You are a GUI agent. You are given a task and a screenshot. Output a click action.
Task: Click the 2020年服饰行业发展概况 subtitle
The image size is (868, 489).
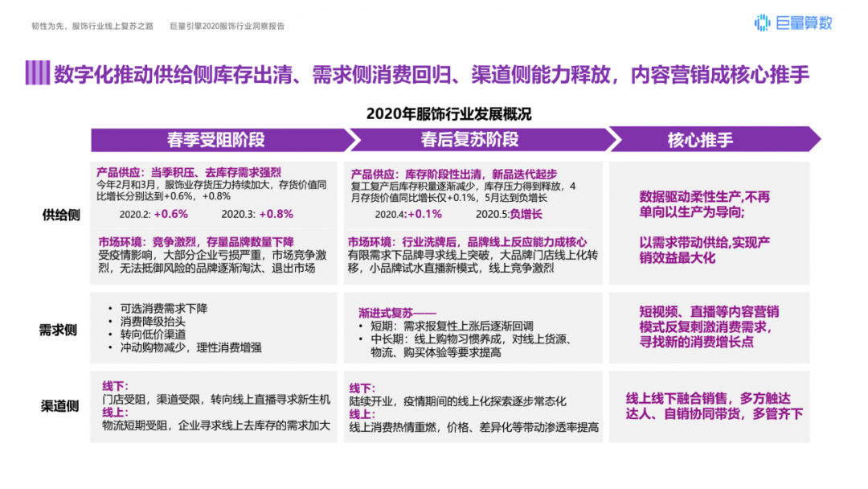448,113
